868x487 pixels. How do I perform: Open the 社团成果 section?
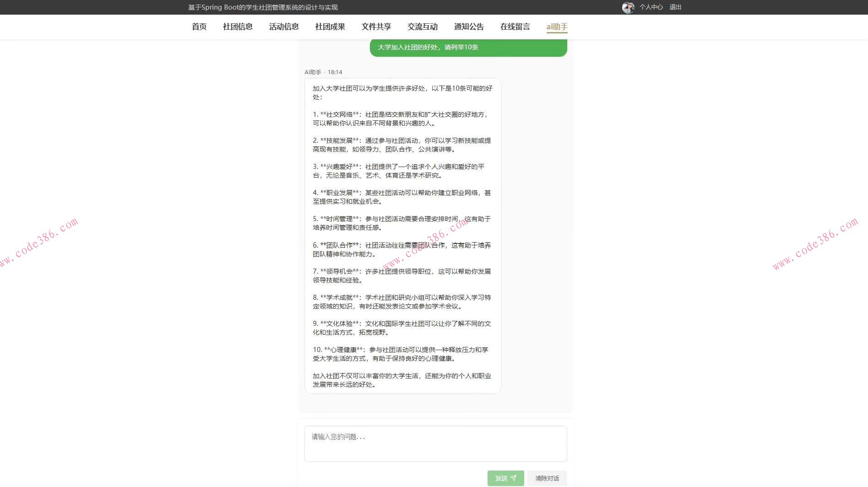330,27
